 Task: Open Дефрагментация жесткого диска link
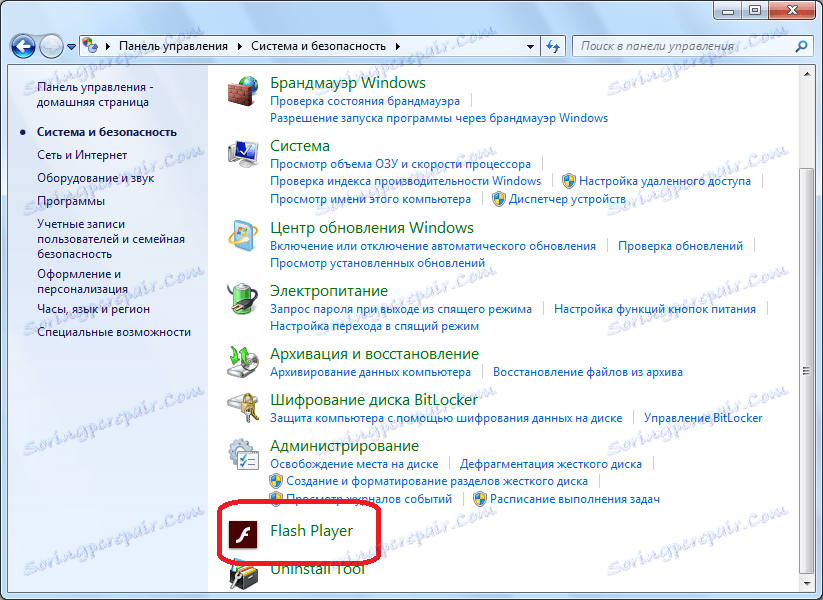[551, 464]
